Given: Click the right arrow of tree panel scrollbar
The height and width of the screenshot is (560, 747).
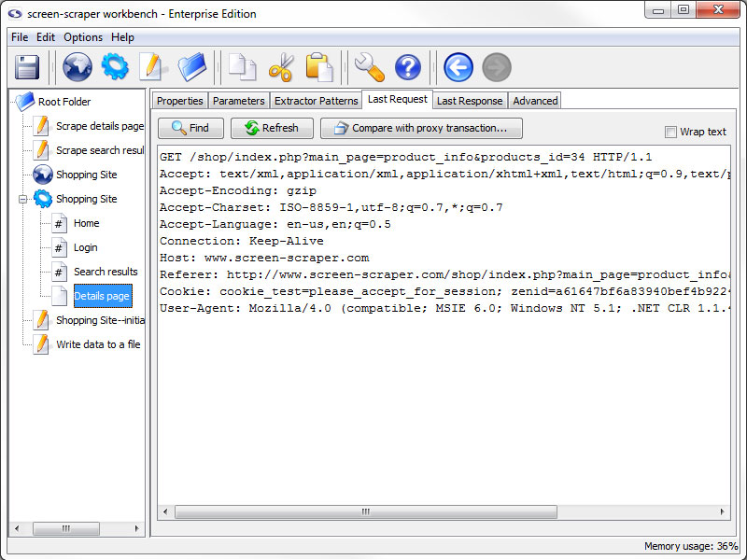Looking at the screenshot, I should 136,528.
